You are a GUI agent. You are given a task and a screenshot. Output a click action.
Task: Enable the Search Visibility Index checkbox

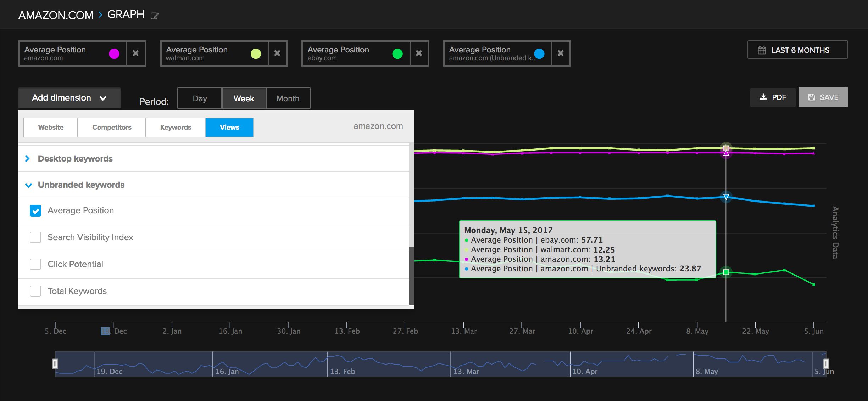coord(35,237)
